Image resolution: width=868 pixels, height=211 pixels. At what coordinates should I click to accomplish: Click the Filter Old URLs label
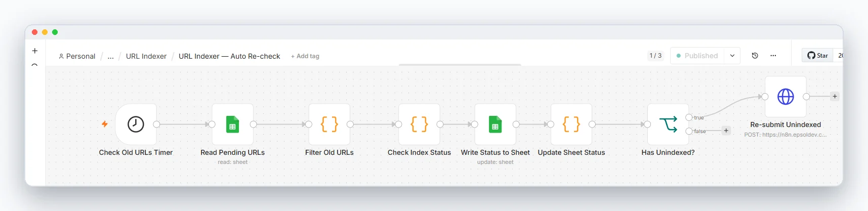tap(329, 152)
